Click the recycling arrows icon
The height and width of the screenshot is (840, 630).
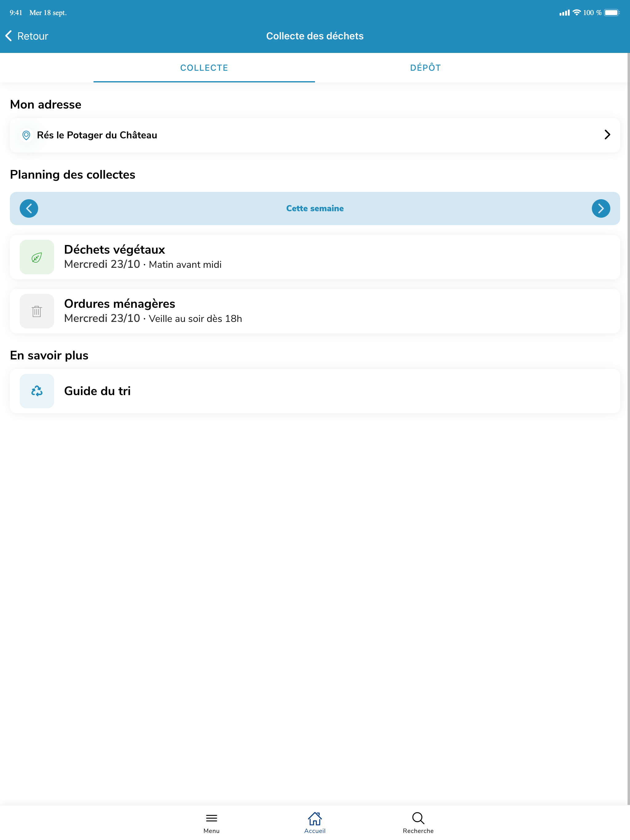pyautogui.click(x=37, y=391)
